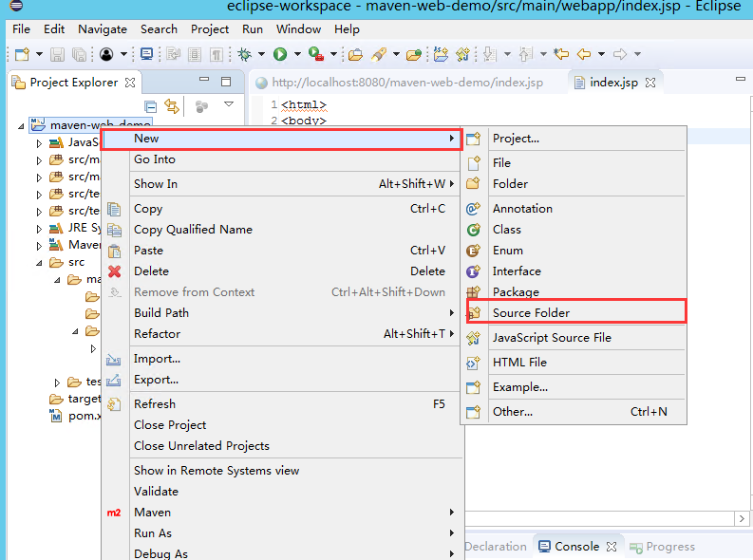This screenshot has height=560, width=753.
Task: Select Project... in New submenu
Action: pyautogui.click(x=574, y=139)
